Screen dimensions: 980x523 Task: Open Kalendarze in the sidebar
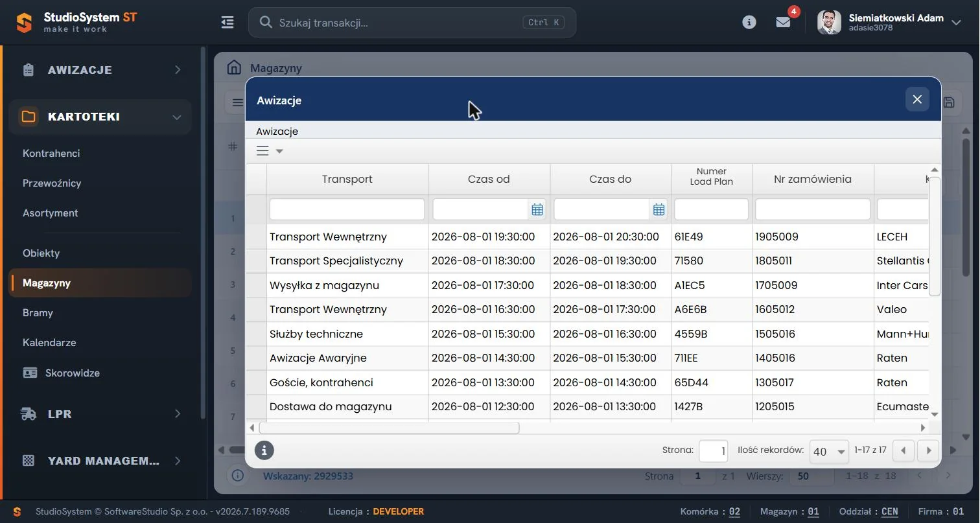(49, 343)
